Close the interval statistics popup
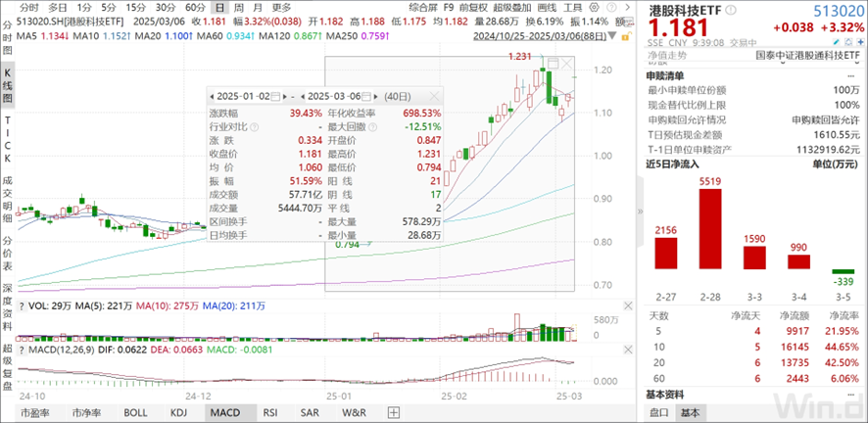Viewport: 868px width, 423px height. click(437, 96)
